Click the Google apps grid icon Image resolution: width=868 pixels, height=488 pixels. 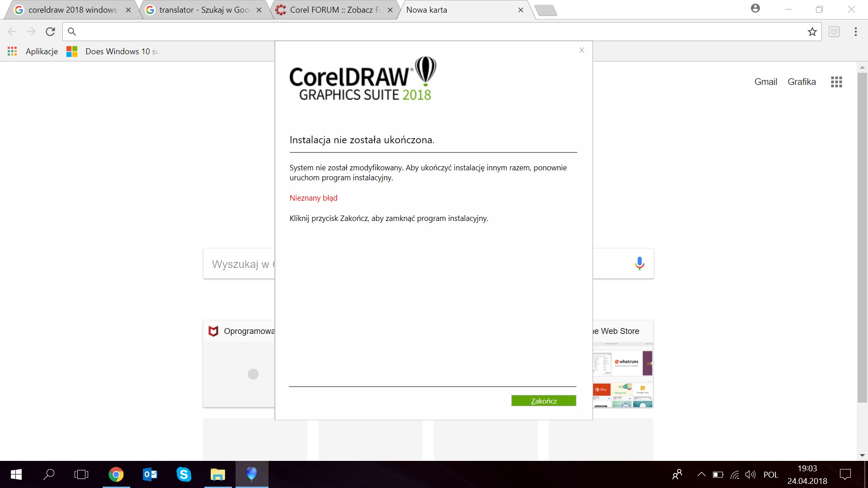point(836,82)
